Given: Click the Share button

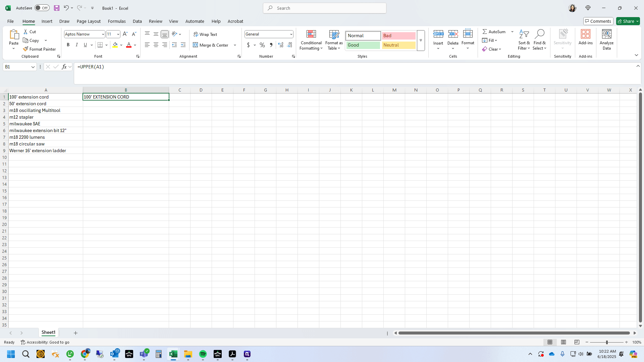Looking at the screenshot, I should [x=628, y=21].
